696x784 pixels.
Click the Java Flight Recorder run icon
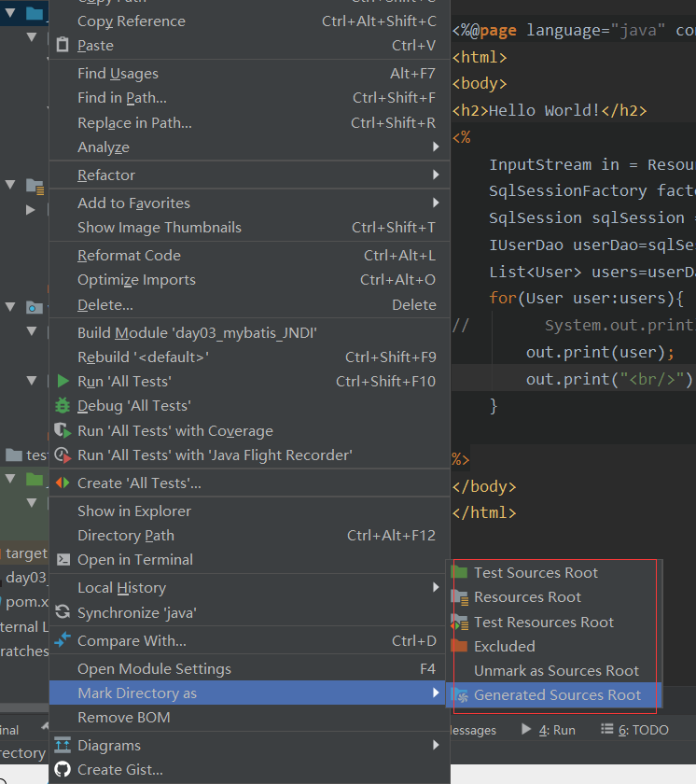tap(63, 455)
